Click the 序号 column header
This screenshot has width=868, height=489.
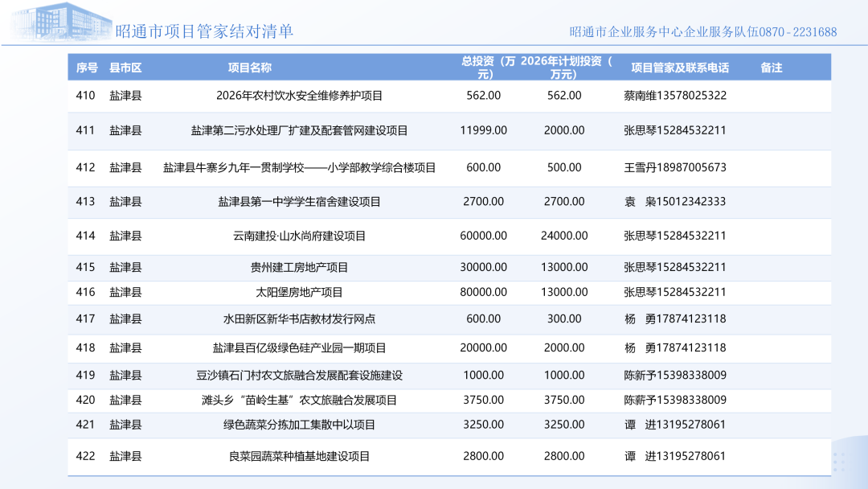click(x=86, y=68)
